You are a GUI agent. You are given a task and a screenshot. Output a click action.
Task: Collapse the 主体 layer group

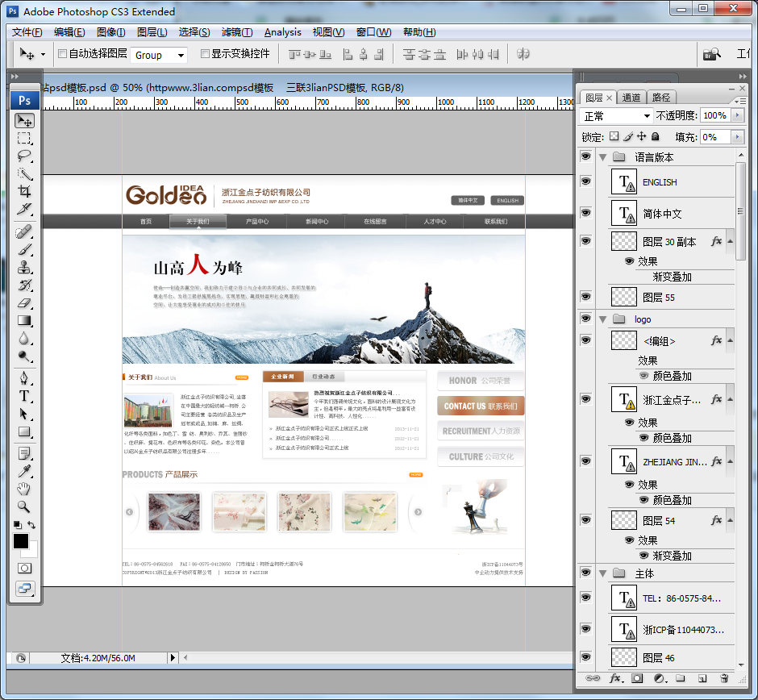click(603, 573)
